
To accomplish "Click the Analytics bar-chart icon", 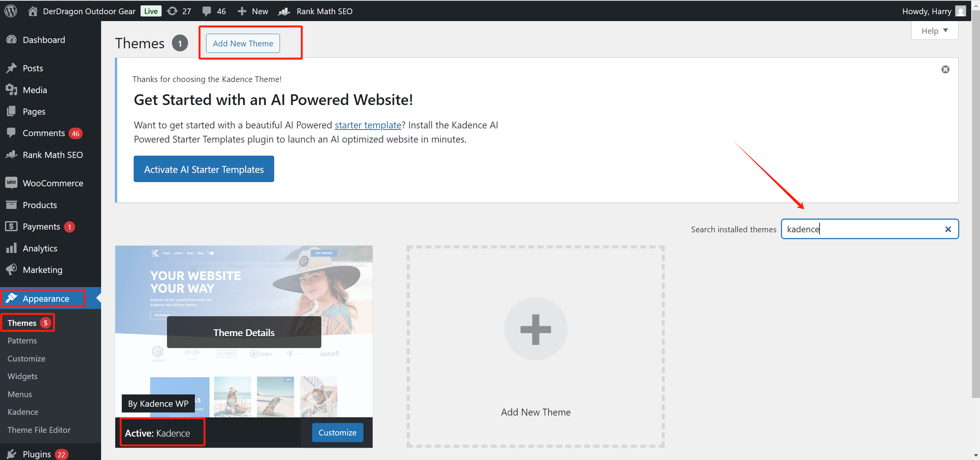I will click(x=11, y=248).
